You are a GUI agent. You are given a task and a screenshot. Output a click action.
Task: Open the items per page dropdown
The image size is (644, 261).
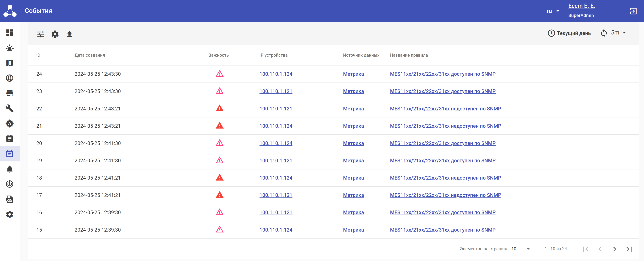(x=521, y=249)
